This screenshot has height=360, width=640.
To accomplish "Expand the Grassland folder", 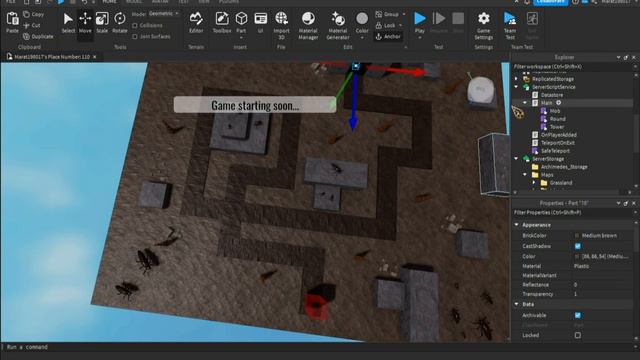I will pos(534,183).
